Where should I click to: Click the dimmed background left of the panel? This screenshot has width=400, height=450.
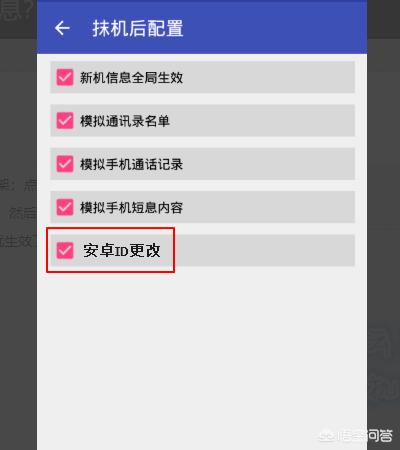(x=18, y=300)
